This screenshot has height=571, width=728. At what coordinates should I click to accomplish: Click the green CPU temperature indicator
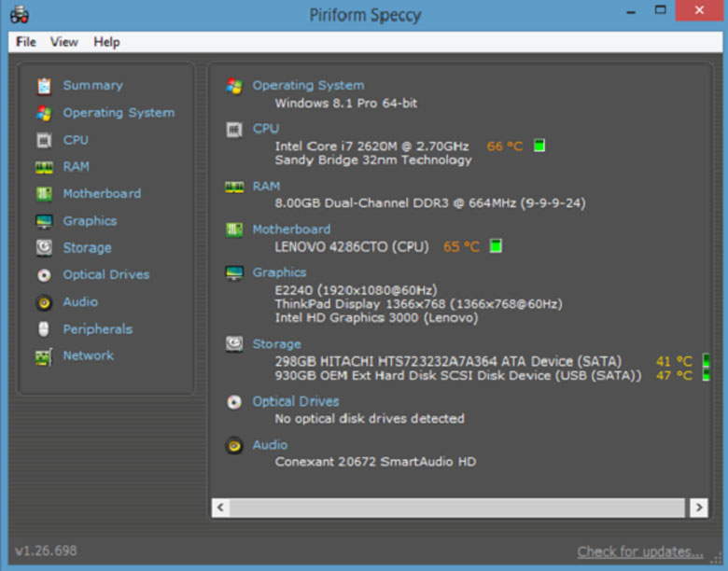539,146
